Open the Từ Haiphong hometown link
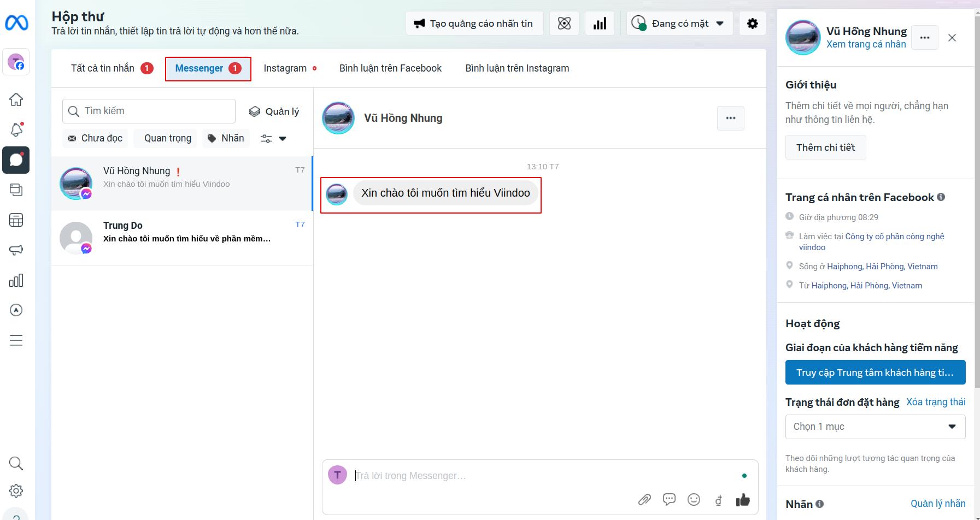Viewport: 980px width, 520px height. 866,286
